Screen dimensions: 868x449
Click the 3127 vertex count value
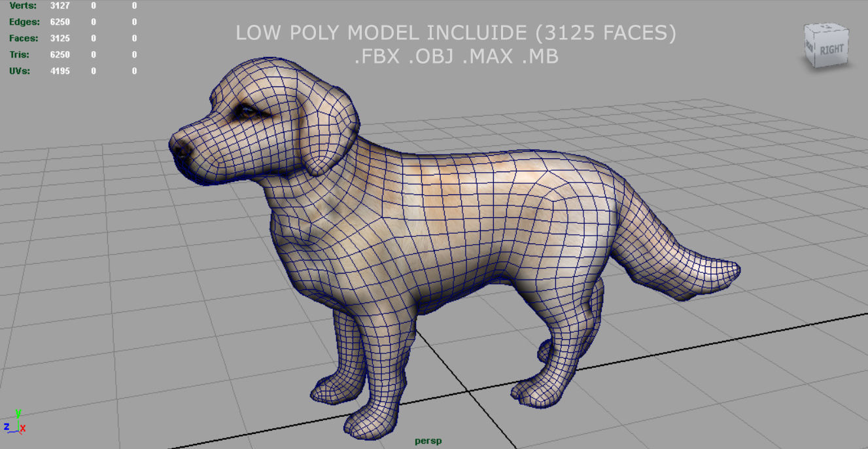tap(60, 6)
